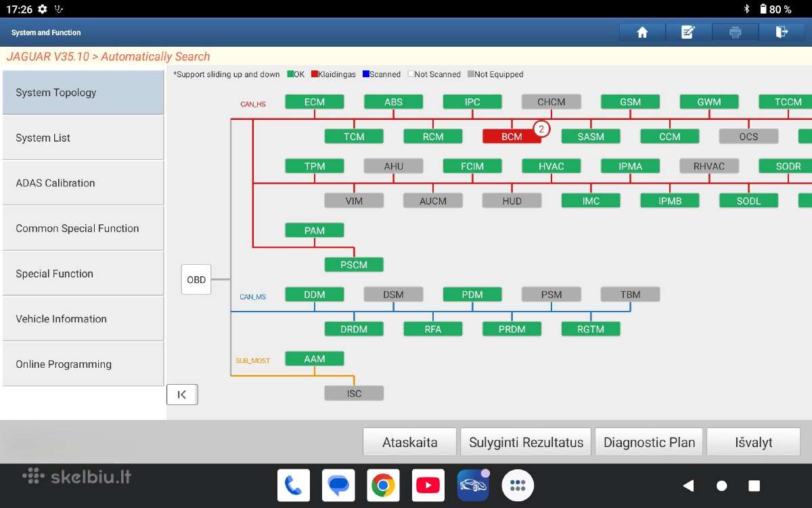This screenshot has height=508, width=812.
Task: Select the DDM module node
Action: tap(315, 295)
